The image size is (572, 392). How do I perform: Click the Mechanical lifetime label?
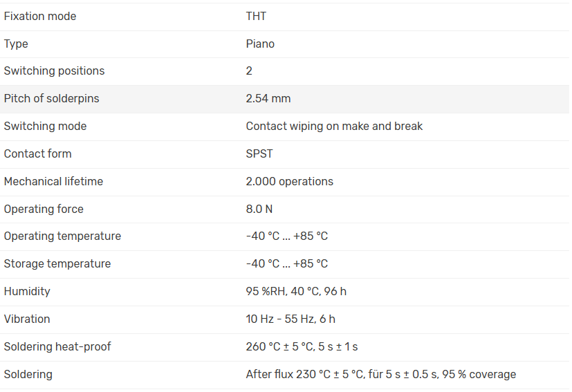pyautogui.click(x=53, y=181)
